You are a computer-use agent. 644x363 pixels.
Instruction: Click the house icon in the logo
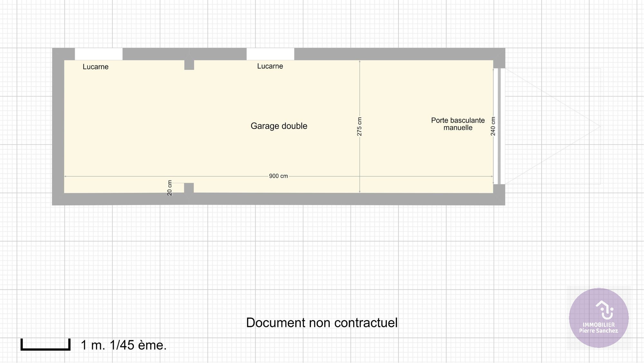click(604, 309)
